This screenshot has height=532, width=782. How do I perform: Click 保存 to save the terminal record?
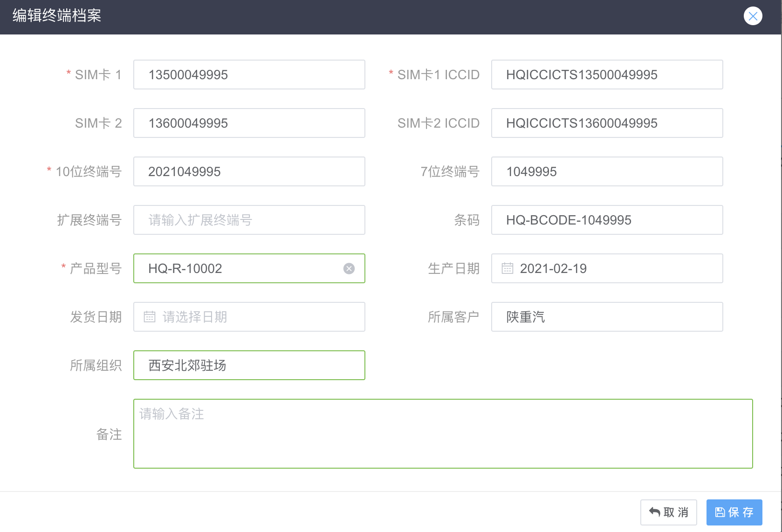734,512
